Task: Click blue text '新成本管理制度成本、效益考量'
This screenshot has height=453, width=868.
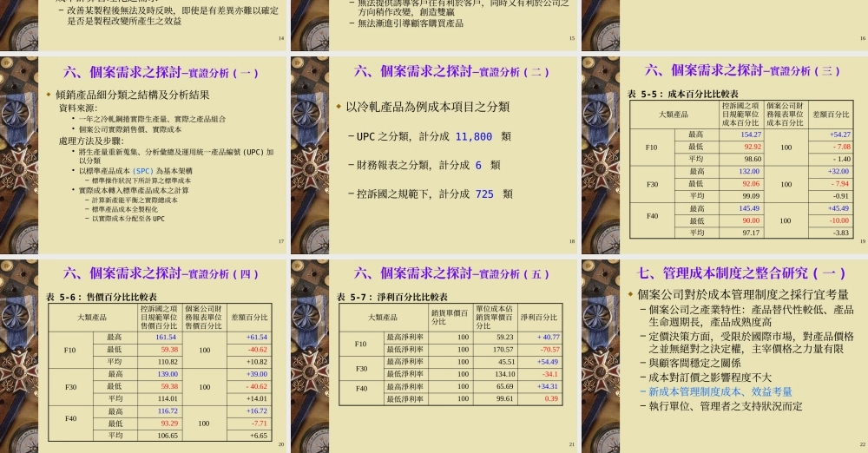Action: coord(720,391)
